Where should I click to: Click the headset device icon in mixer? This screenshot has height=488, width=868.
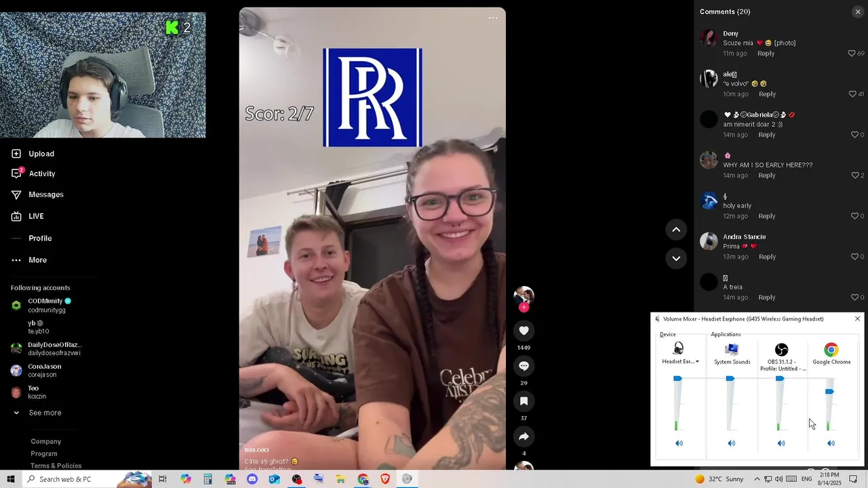point(679,349)
